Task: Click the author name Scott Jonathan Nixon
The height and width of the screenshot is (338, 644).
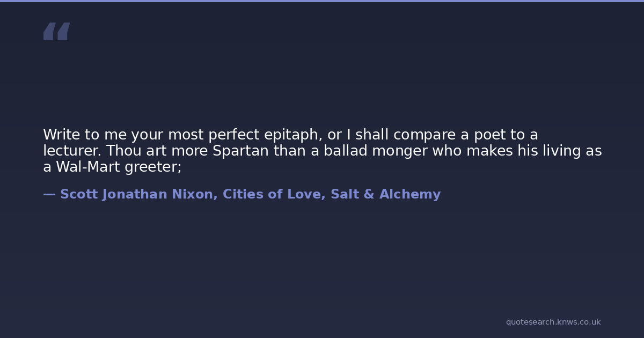Action: tap(136, 194)
